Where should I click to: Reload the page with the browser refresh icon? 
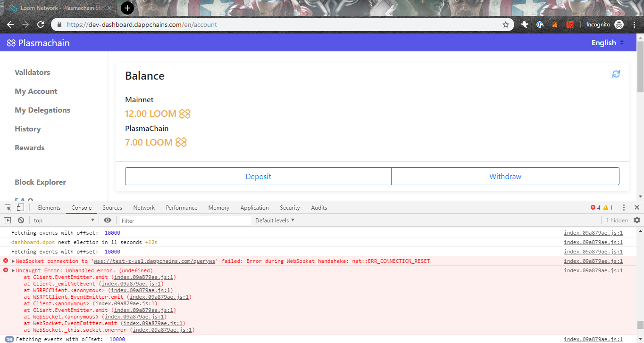tap(41, 24)
